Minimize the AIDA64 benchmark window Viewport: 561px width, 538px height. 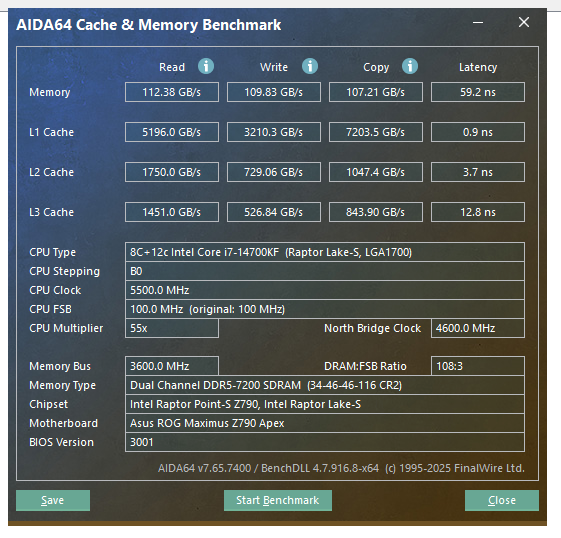coord(478,23)
